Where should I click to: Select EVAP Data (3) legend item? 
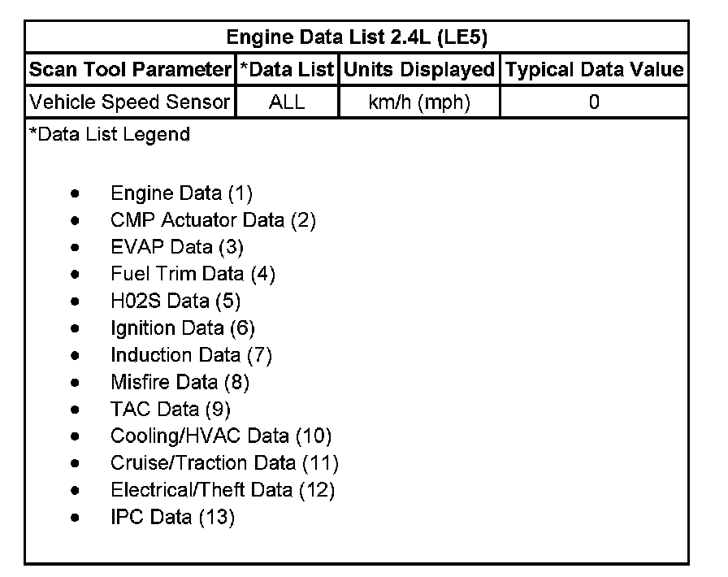[177, 247]
